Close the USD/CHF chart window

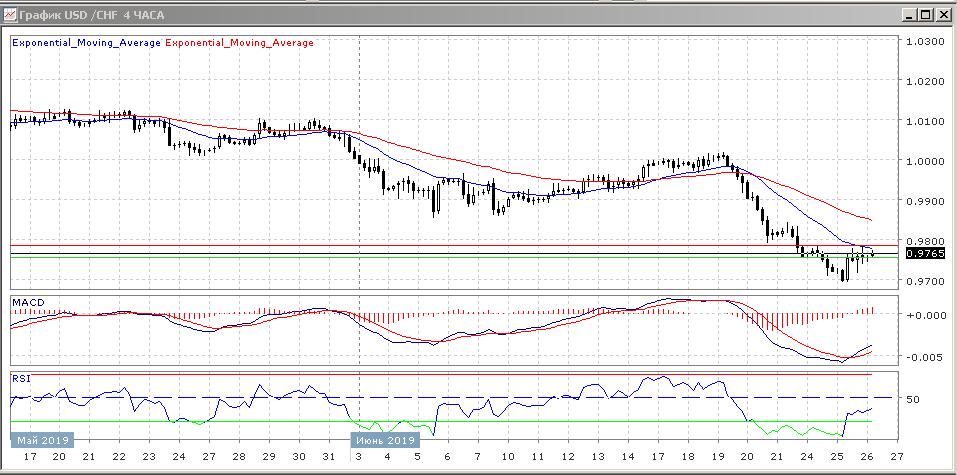tap(942, 14)
